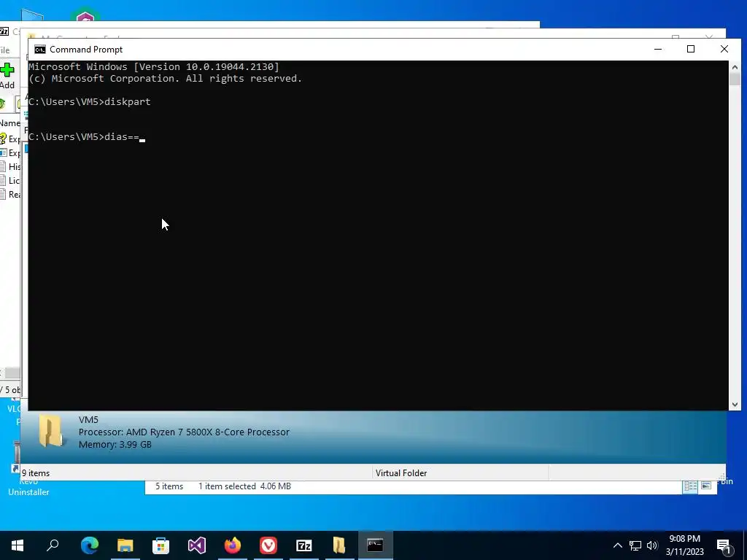The width and height of the screenshot is (747, 560).
Task: Minimize the Command Prompt window
Action: click(x=658, y=49)
